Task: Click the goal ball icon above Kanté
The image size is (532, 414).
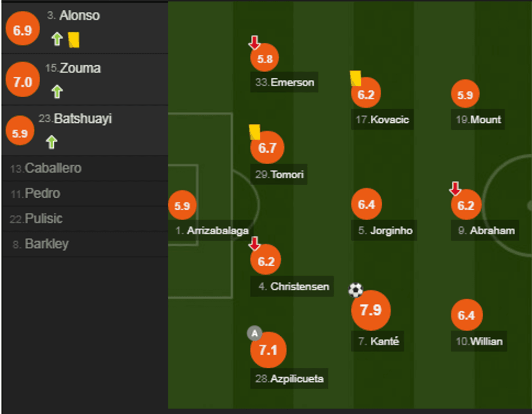Action: (356, 290)
